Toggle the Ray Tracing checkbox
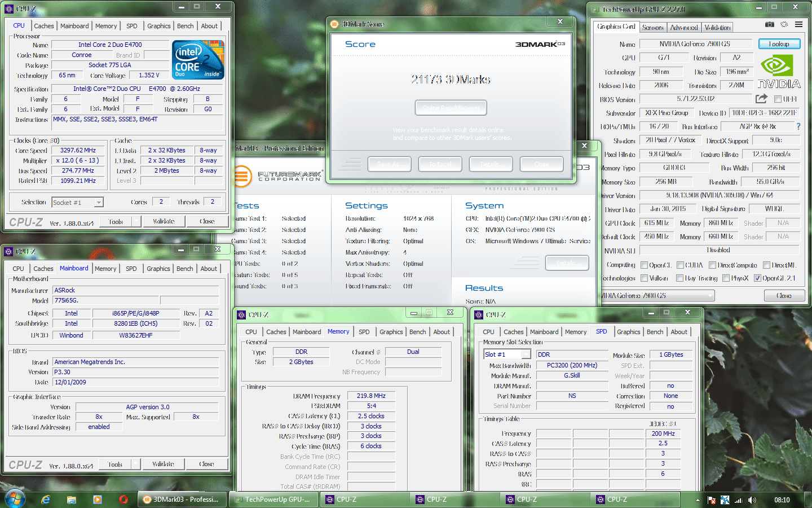 (679, 278)
